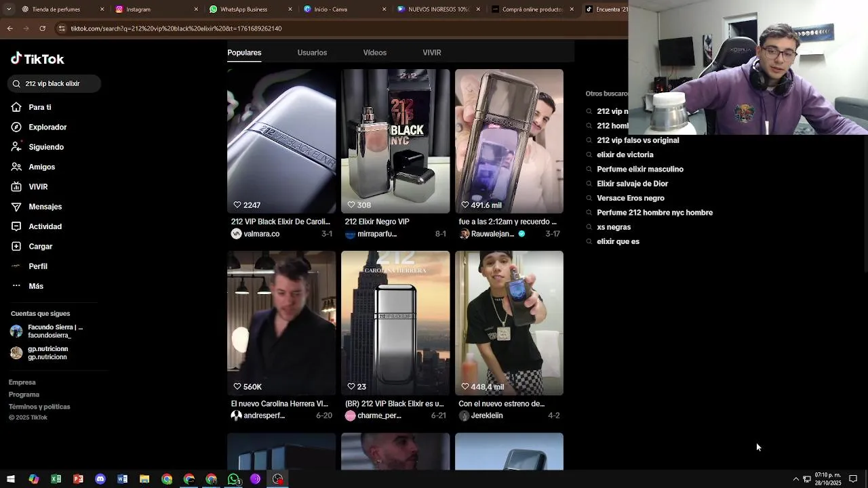The image size is (868, 488).
Task: Open video thumbnail with 2247 likes
Action: (x=281, y=141)
